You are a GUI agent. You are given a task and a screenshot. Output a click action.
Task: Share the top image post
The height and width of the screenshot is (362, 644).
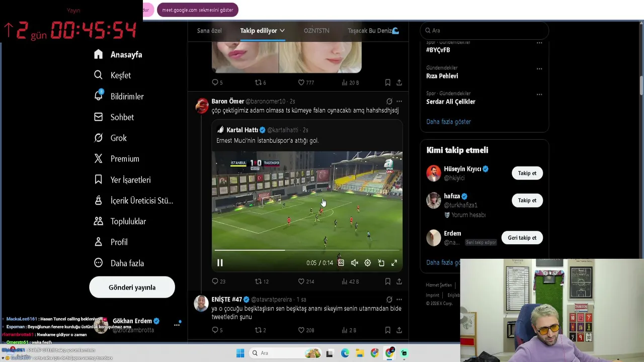(x=399, y=82)
